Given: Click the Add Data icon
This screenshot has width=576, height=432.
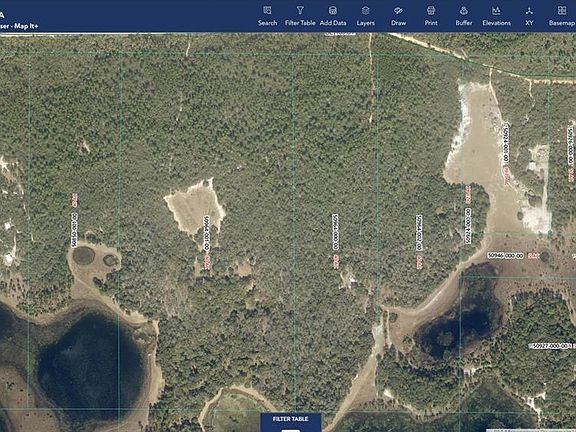Looking at the screenshot, I should (333, 16).
